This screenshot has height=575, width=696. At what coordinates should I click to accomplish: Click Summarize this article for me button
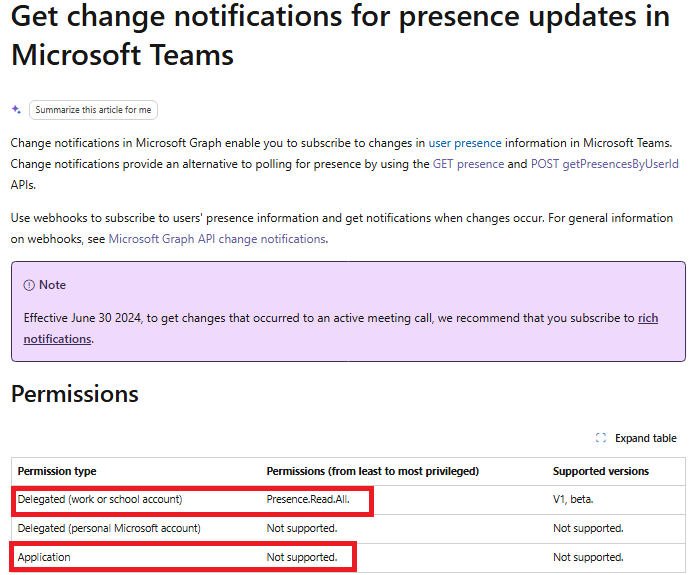(x=93, y=110)
